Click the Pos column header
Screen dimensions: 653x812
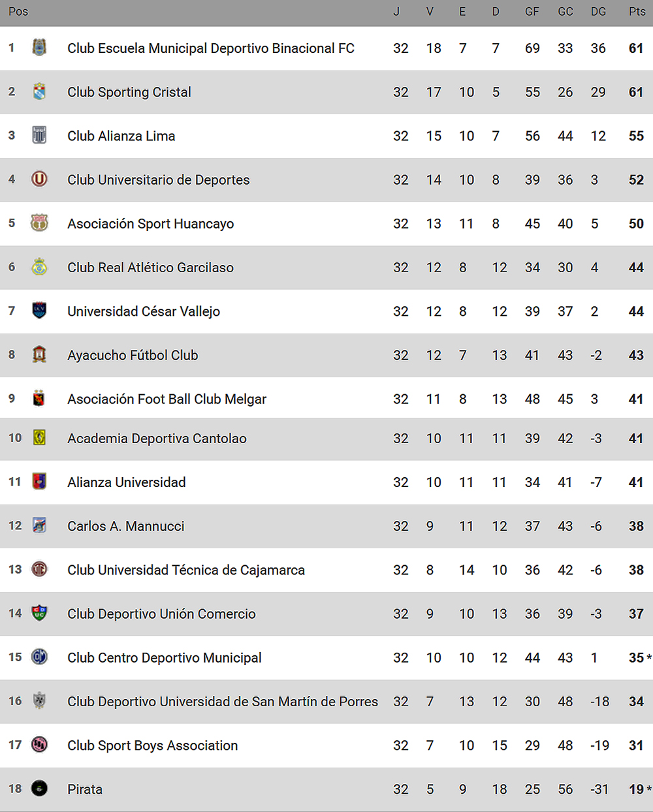[x=18, y=12]
